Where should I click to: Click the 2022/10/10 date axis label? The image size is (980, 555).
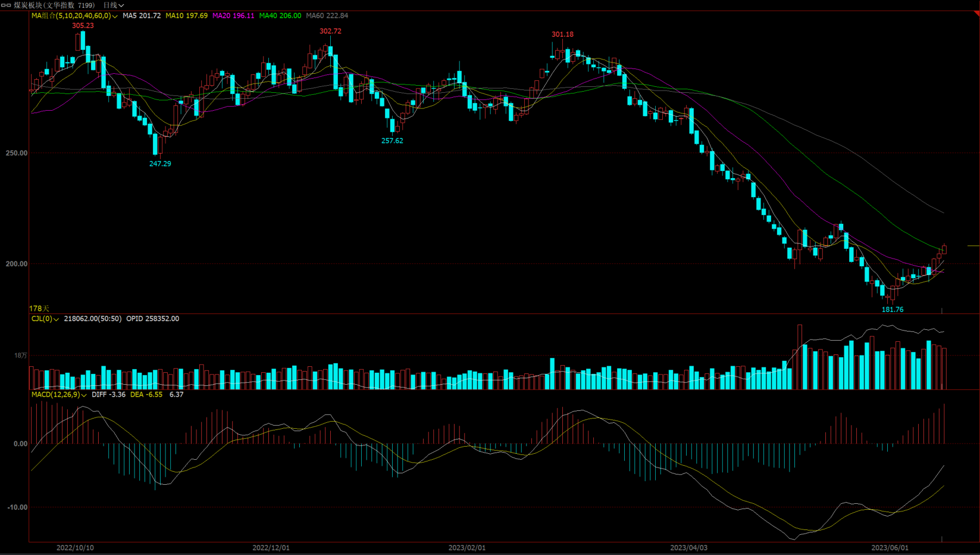[x=75, y=548]
